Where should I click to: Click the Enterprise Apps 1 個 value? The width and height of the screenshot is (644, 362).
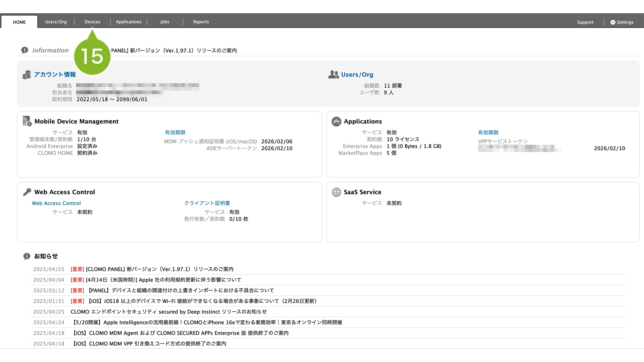[x=414, y=146]
